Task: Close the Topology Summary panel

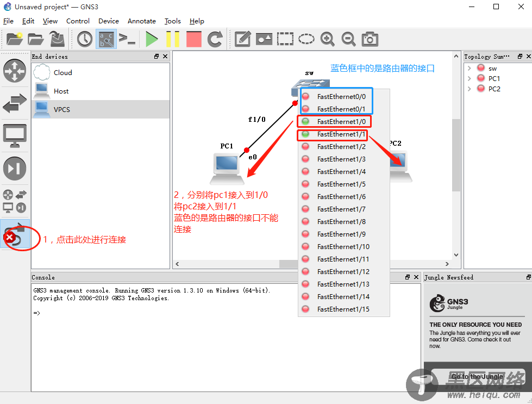Action: pos(529,57)
